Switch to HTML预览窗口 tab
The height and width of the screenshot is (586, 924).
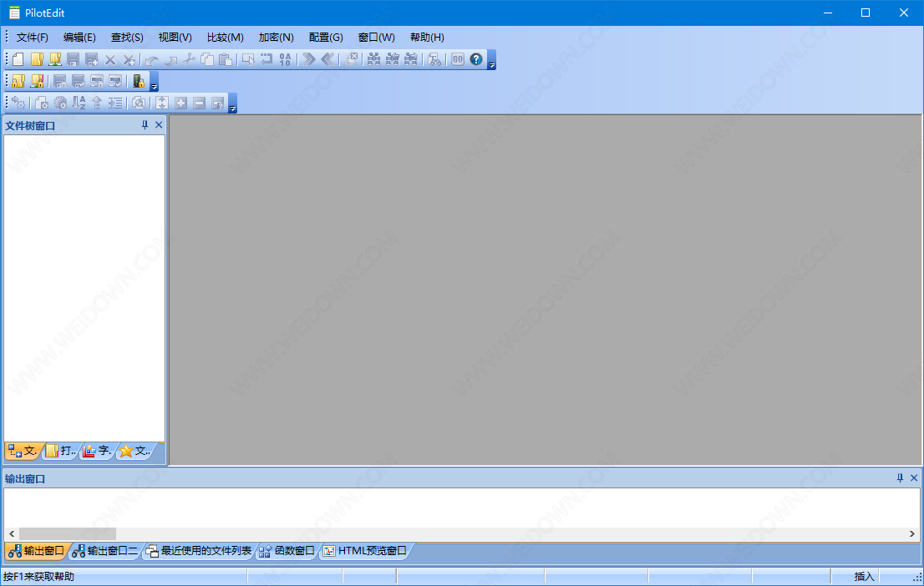tap(365, 551)
